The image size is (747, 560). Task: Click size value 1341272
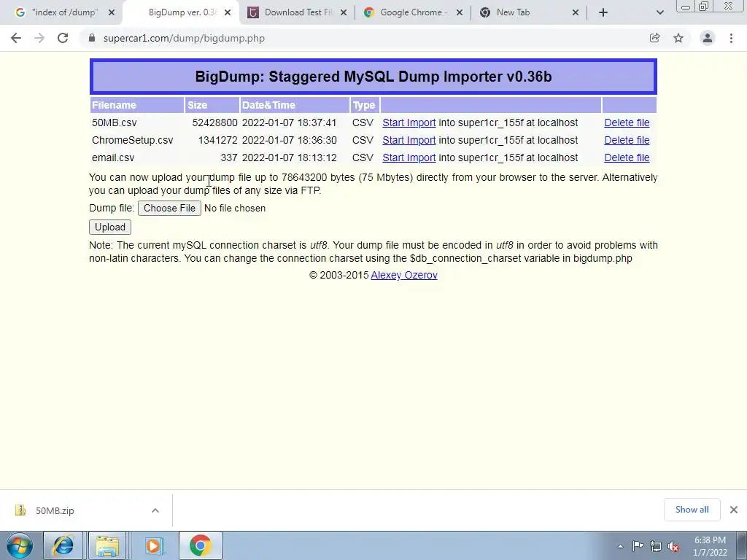point(217,140)
